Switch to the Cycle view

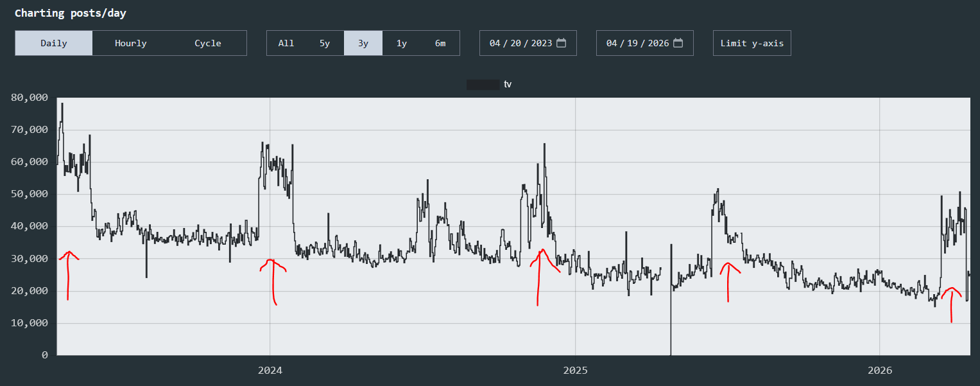[x=208, y=43]
